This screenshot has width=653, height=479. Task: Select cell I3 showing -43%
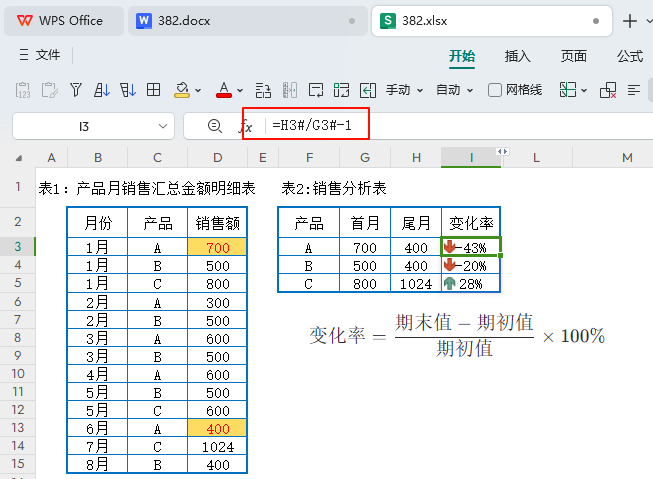471,247
